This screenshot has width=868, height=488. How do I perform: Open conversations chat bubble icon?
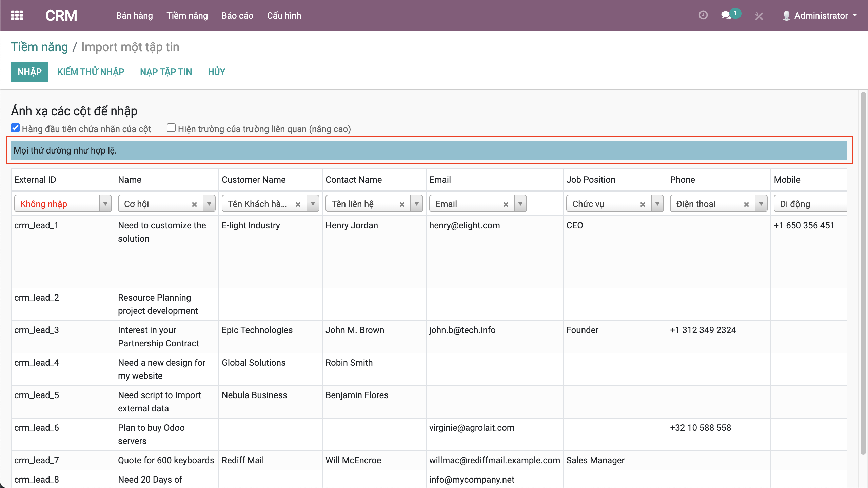726,16
